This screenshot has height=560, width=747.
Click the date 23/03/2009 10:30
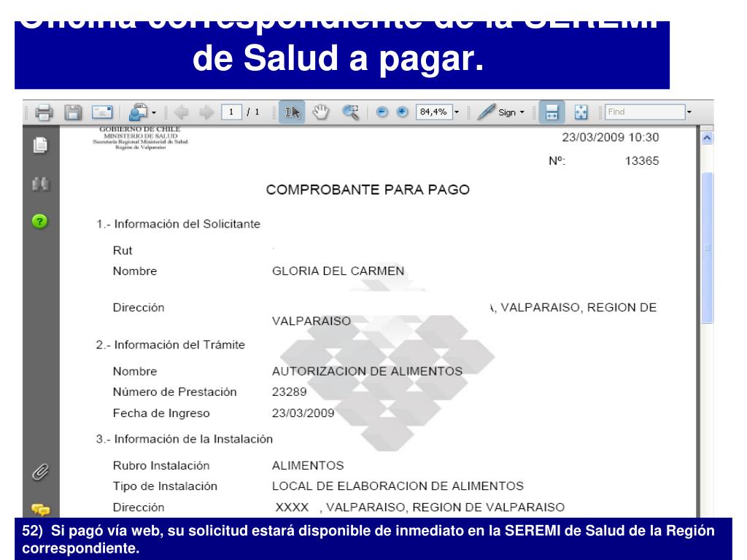(x=611, y=138)
